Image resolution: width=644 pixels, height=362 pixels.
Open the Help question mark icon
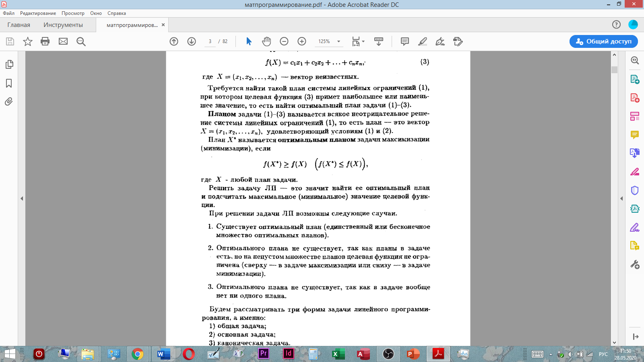click(616, 25)
